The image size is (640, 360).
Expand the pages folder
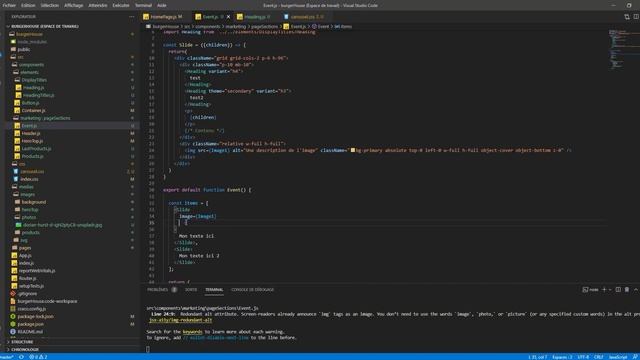tap(24, 248)
